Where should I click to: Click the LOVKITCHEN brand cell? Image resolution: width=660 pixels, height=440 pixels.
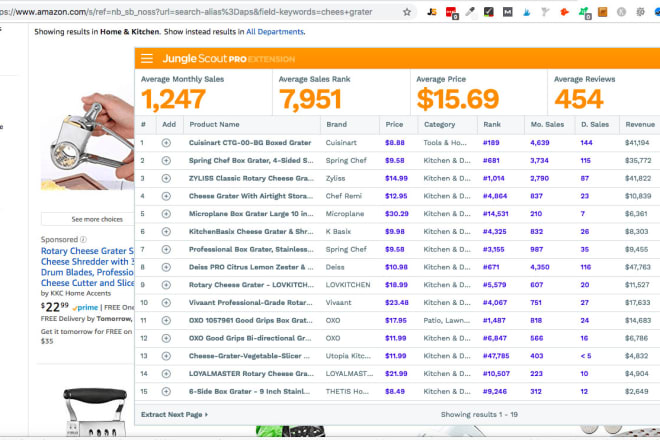click(348, 285)
